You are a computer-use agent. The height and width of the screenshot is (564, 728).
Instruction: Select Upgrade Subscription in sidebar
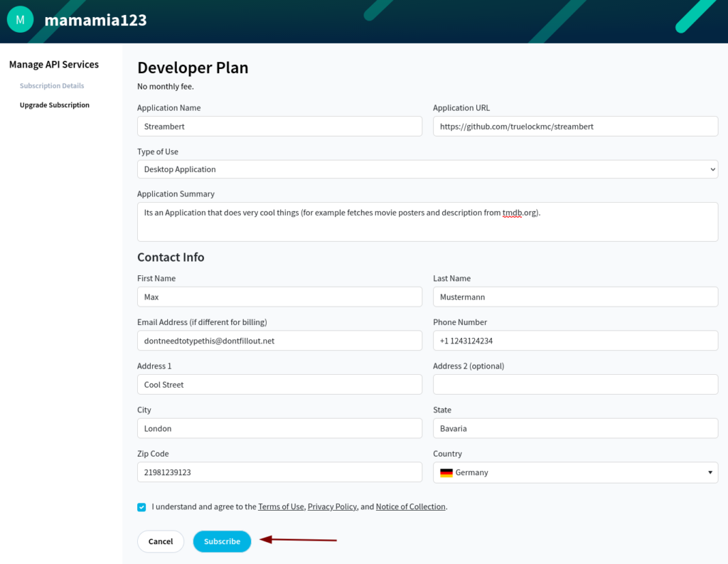(54, 105)
